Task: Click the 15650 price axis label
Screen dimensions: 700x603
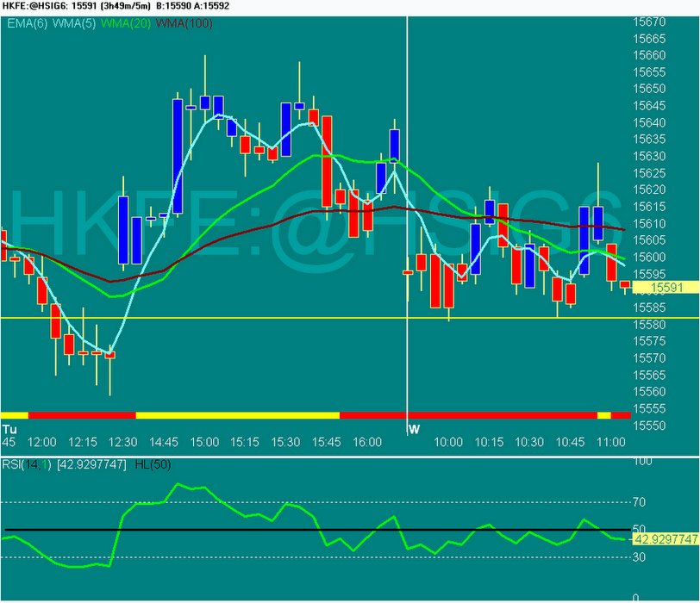Action: click(x=649, y=89)
